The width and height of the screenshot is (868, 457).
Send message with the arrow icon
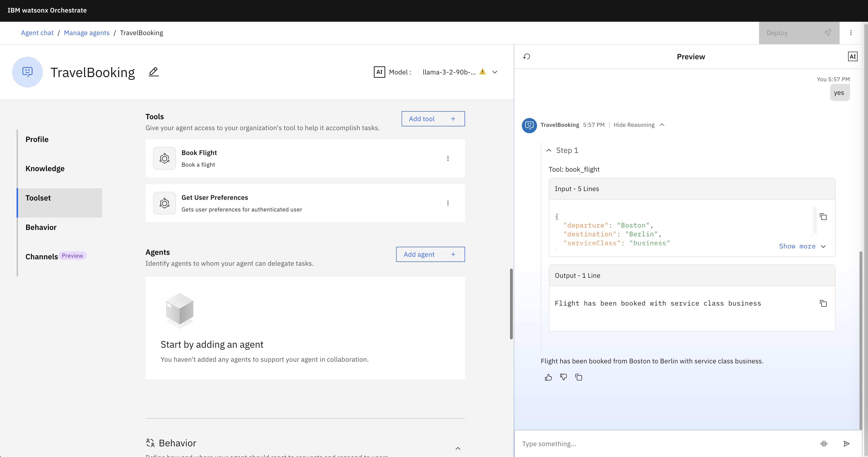[846, 443]
